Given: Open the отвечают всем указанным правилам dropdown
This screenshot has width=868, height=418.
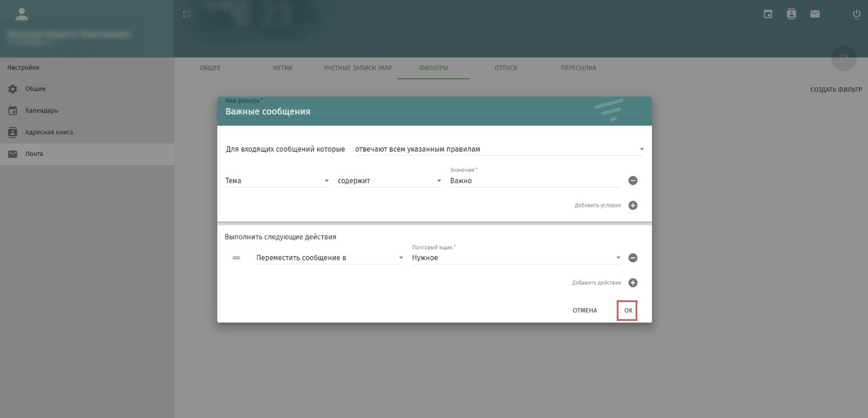Looking at the screenshot, I should click(x=500, y=149).
